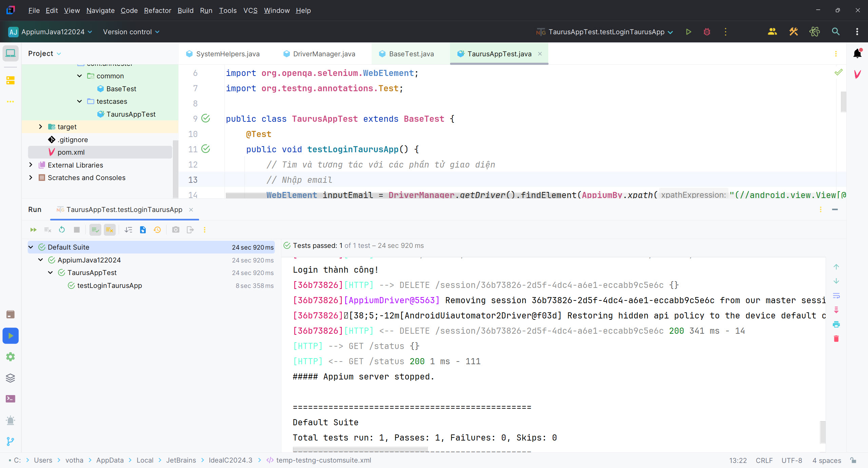The height and width of the screenshot is (468, 868).
Task: Close TaurusAppTest.testLoginTaurusApp run tab
Action: point(191,210)
